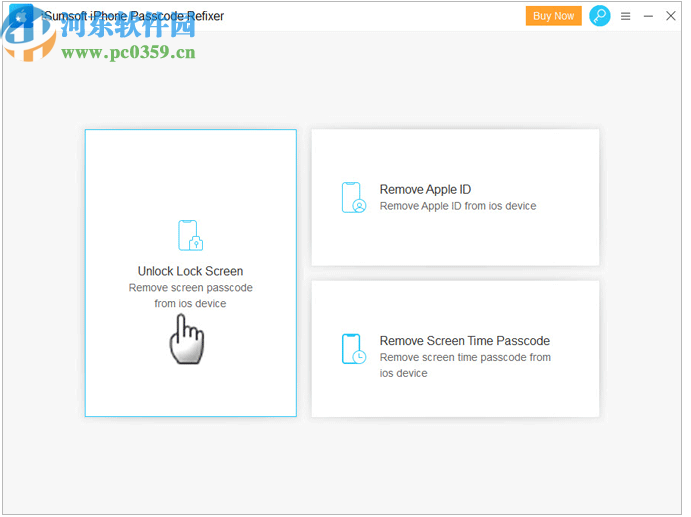
Task: Open the hamburger menu icon
Action: [x=625, y=16]
